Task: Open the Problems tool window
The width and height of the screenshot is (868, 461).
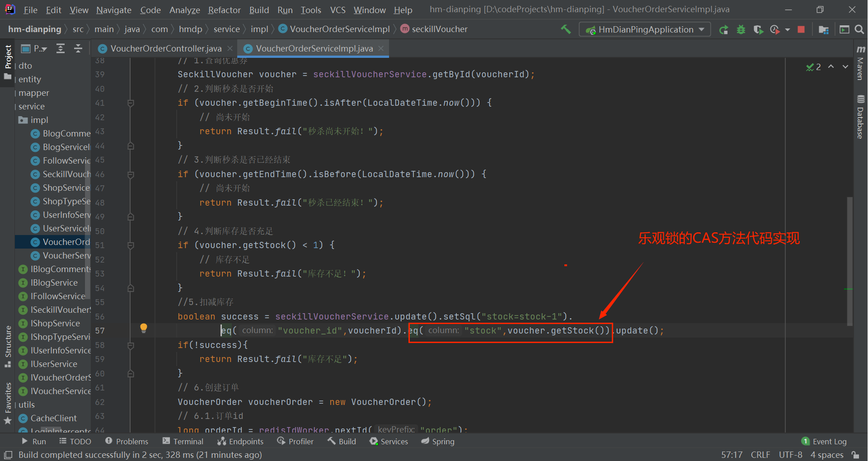Action: click(127, 442)
